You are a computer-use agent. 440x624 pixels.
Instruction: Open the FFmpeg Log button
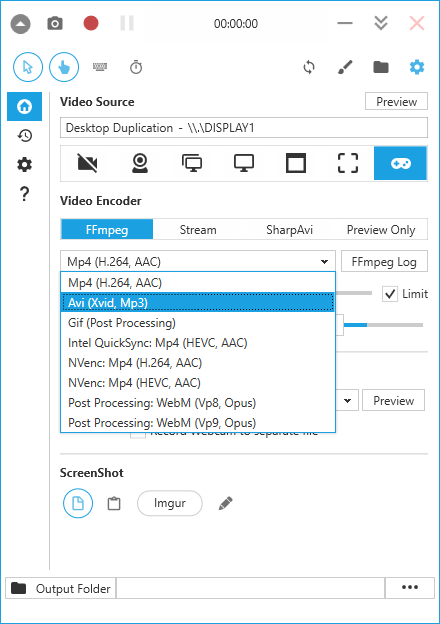384,261
